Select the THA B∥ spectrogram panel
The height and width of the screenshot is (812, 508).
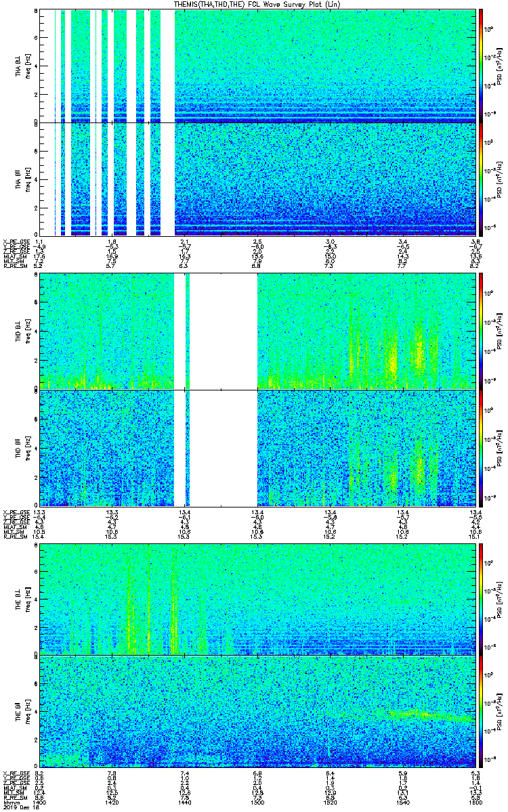258,179
